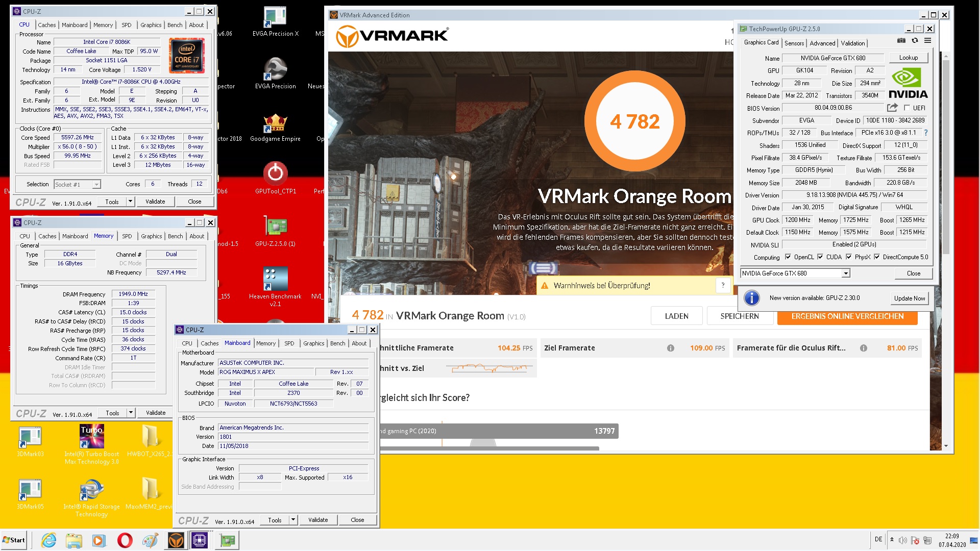This screenshot has width=980, height=551.
Task: Open the 3DMark03 desktop shortcut
Action: (x=30, y=442)
